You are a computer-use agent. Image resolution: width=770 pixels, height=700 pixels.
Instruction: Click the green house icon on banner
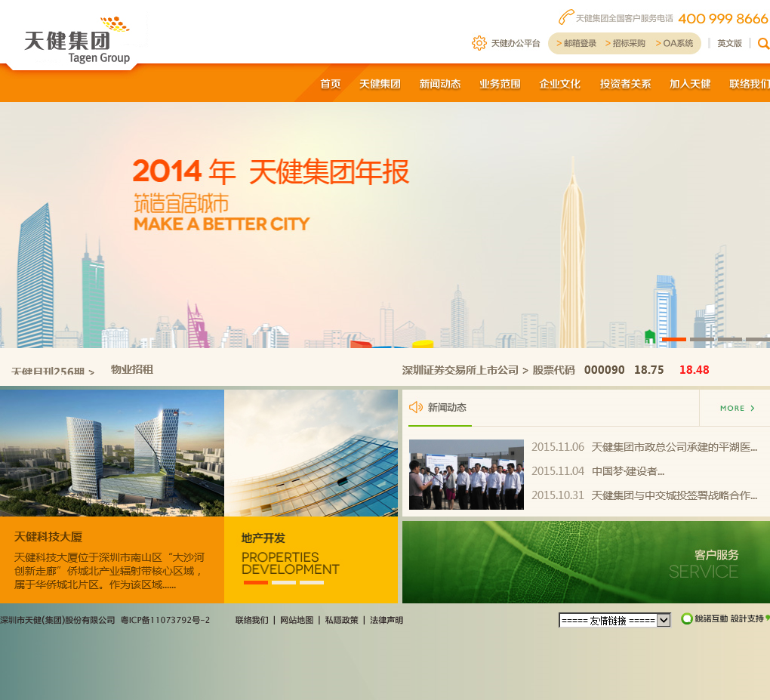[649, 337]
